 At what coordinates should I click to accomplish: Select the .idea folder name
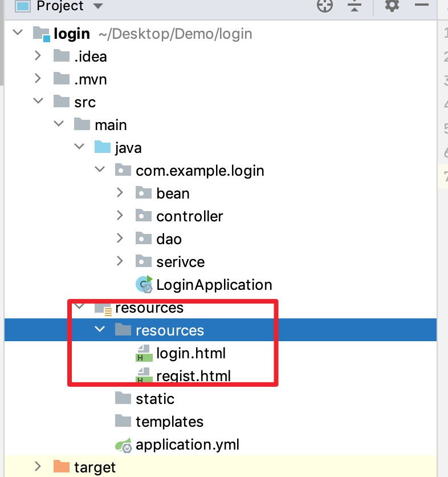click(91, 56)
